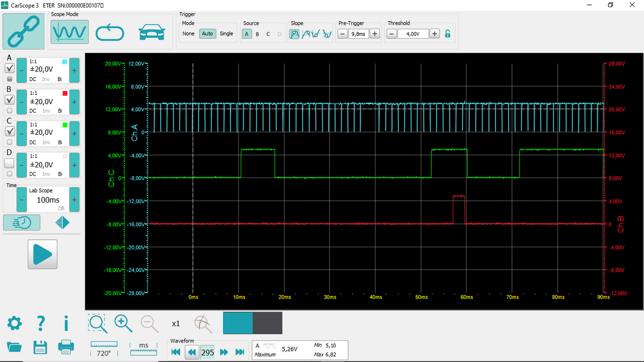Screen dimensions: 644x362
Task: Toggle small checkbox under channel D
Action: click(10, 174)
